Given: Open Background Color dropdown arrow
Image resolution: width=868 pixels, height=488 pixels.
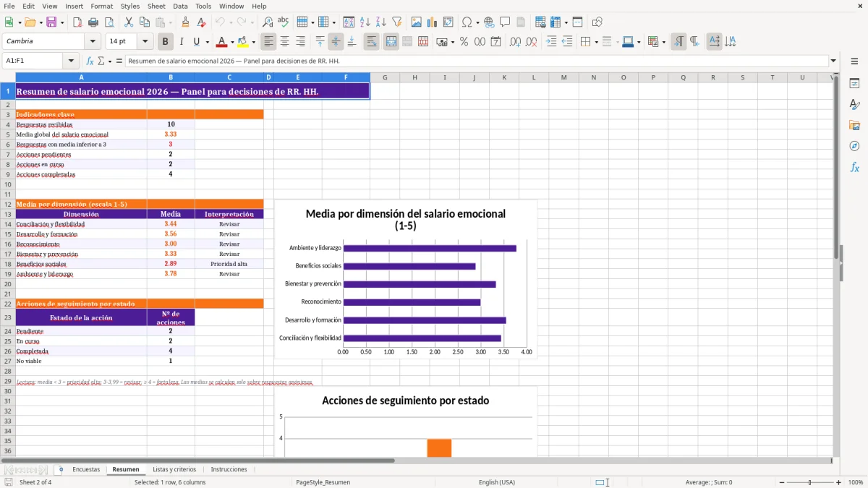Looking at the screenshot, I should (x=252, y=42).
